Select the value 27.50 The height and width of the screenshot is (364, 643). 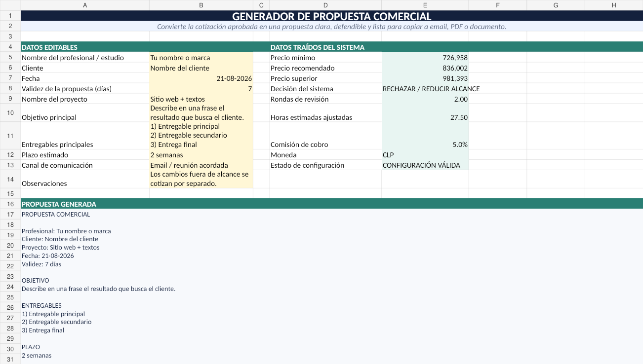[x=425, y=113]
